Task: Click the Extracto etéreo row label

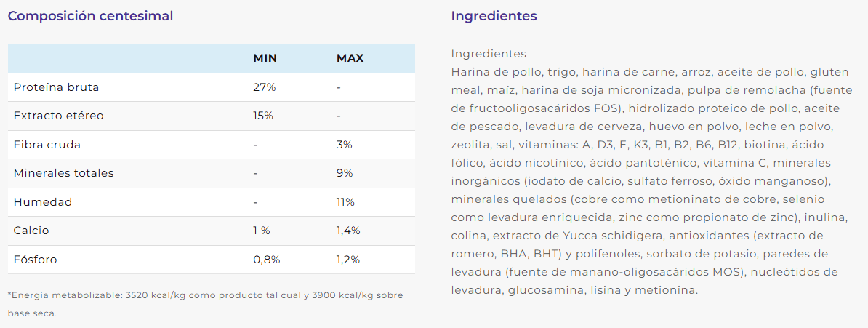Action: click(x=58, y=116)
